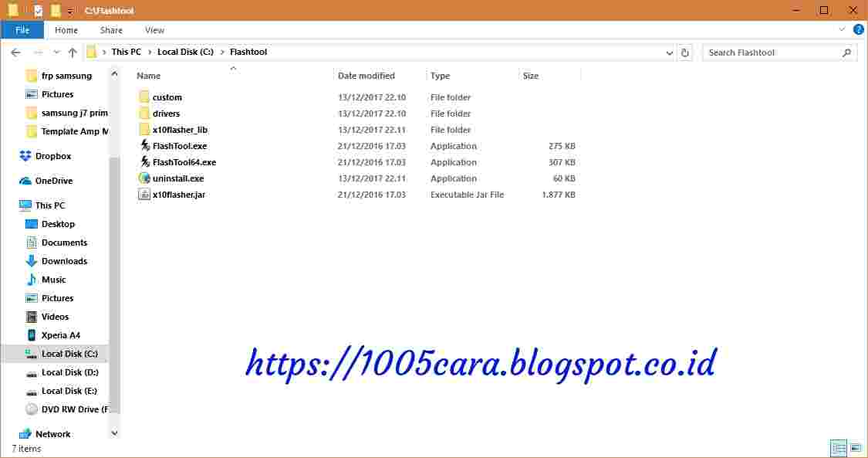Screen dimensions: 868x458
Task: Expand address bar history dropdown
Action: pos(669,53)
